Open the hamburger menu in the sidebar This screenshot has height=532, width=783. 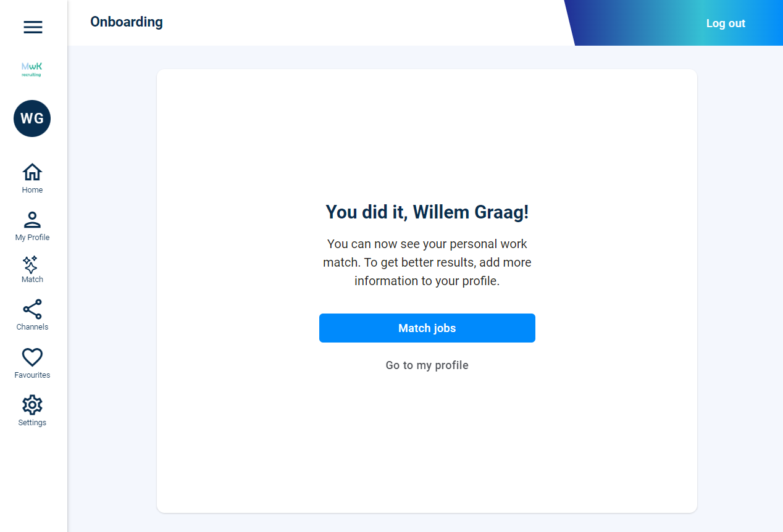[33, 27]
